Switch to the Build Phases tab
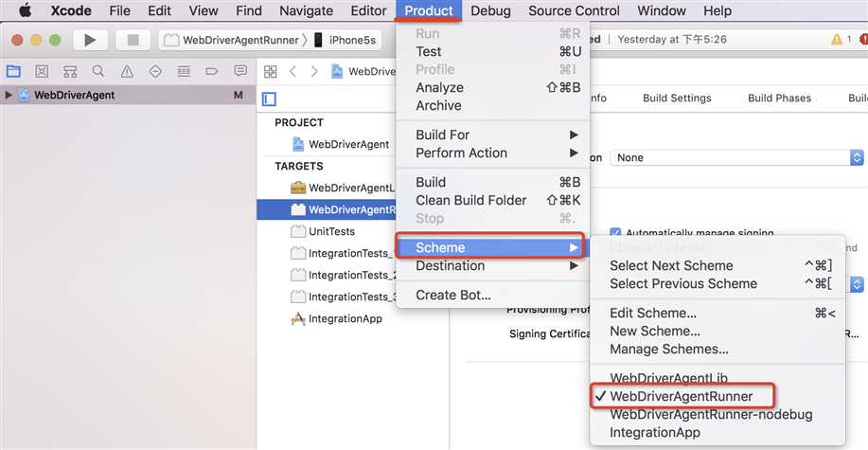The height and width of the screenshot is (450, 868). 779,99
